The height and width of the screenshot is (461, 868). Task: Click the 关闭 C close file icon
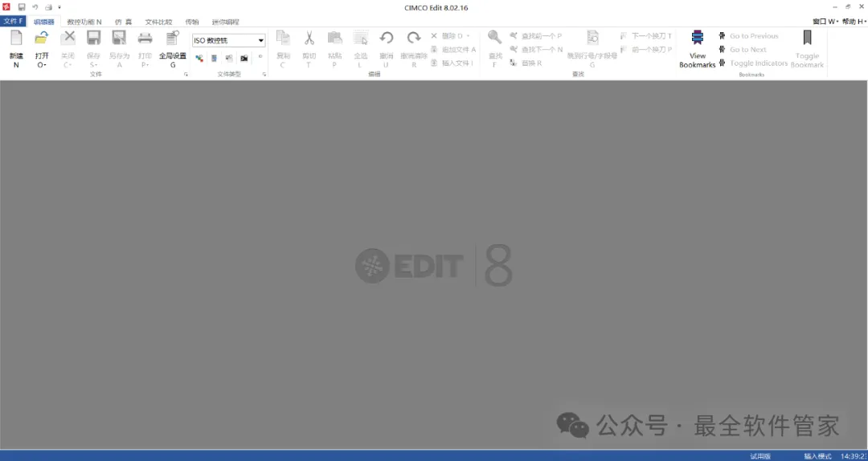pyautogui.click(x=68, y=39)
